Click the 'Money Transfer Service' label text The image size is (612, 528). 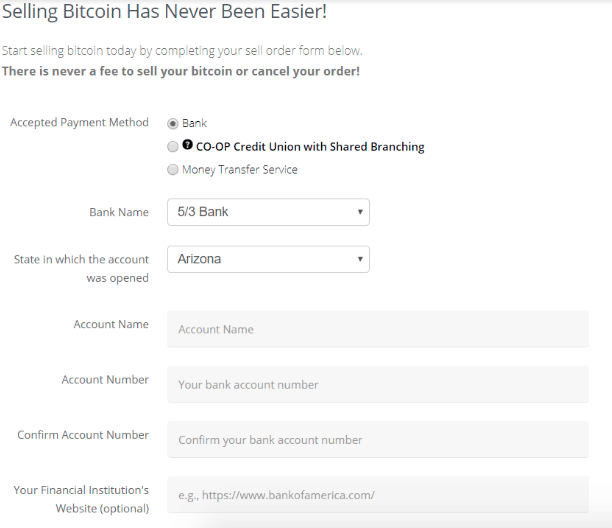pyautogui.click(x=240, y=170)
